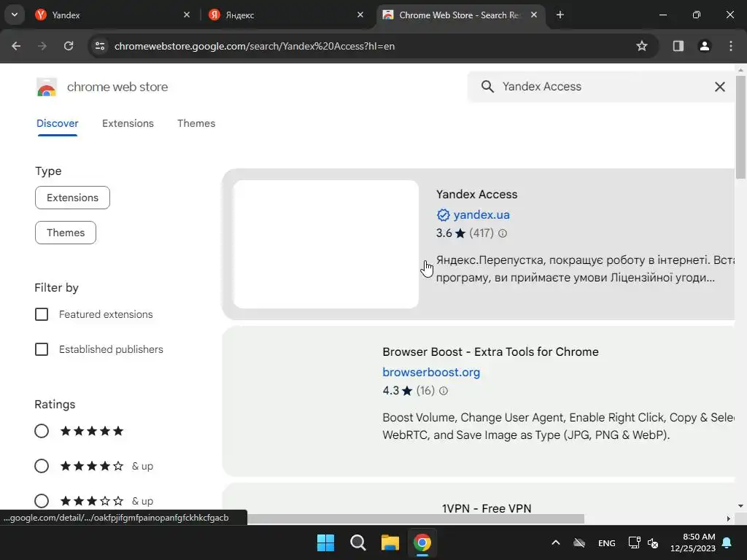Close the Chrome Web Store tab
The image size is (747, 560).
[x=534, y=15]
